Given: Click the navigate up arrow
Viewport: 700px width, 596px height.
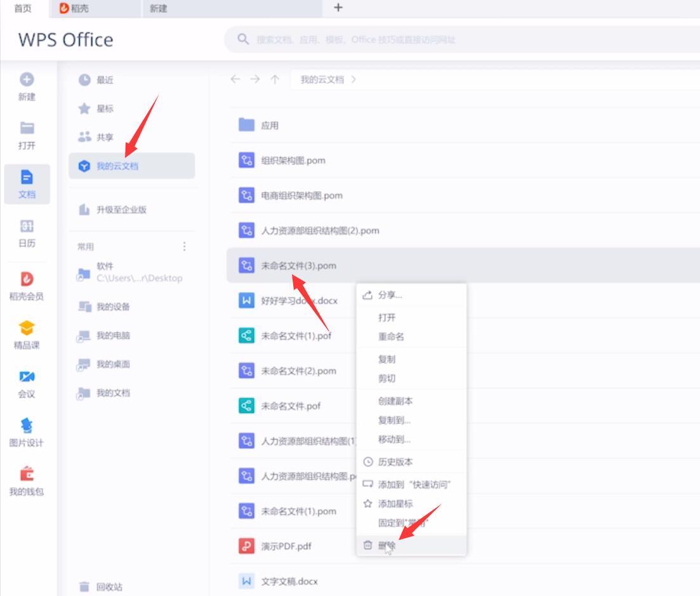Looking at the screenshot, I should (x=275, y=79).
